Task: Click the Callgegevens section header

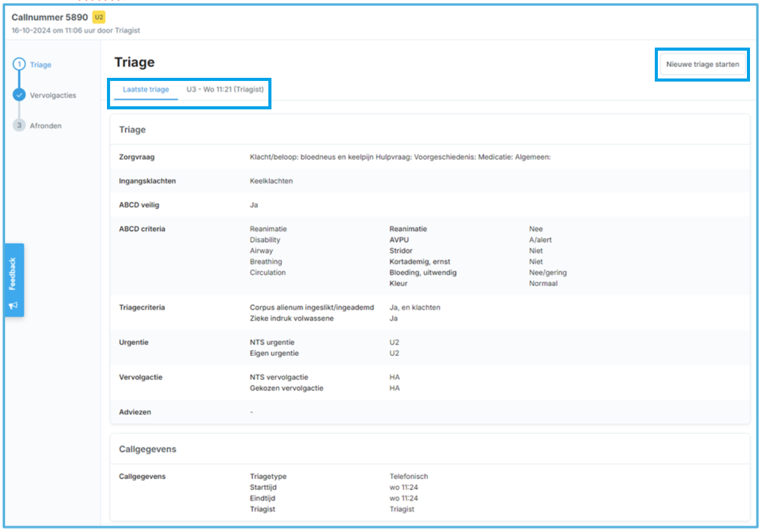Action: click(x=147, y=449)
